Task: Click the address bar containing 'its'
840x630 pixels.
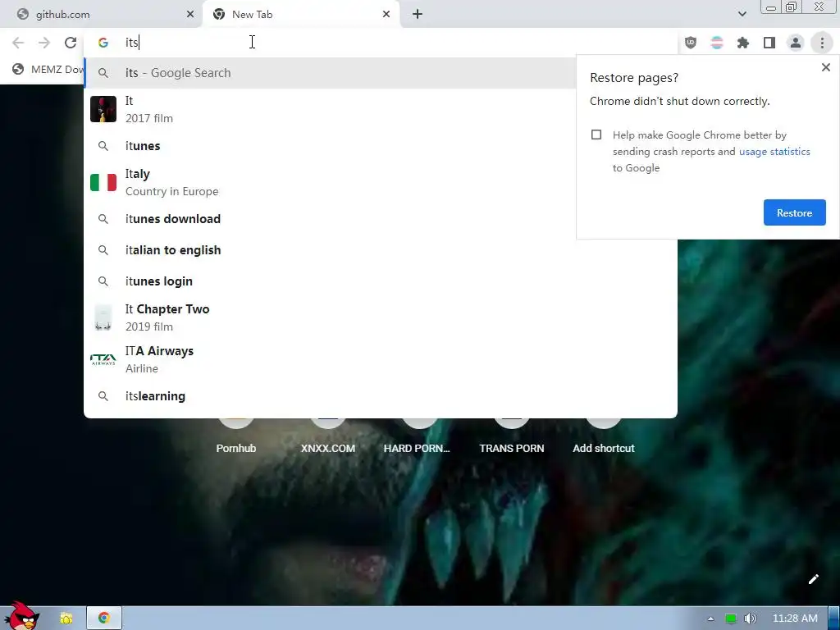Action: pyautogui.click(x=381, y=43)
